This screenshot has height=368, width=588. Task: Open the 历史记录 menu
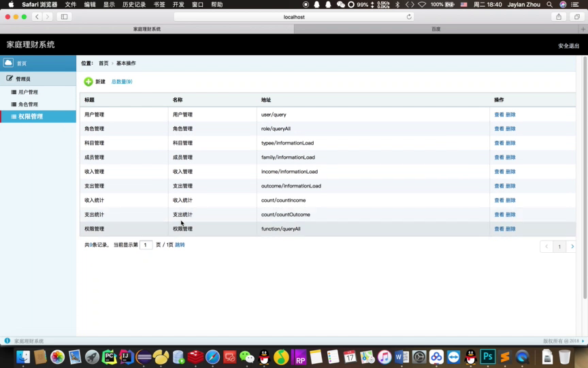134,5
